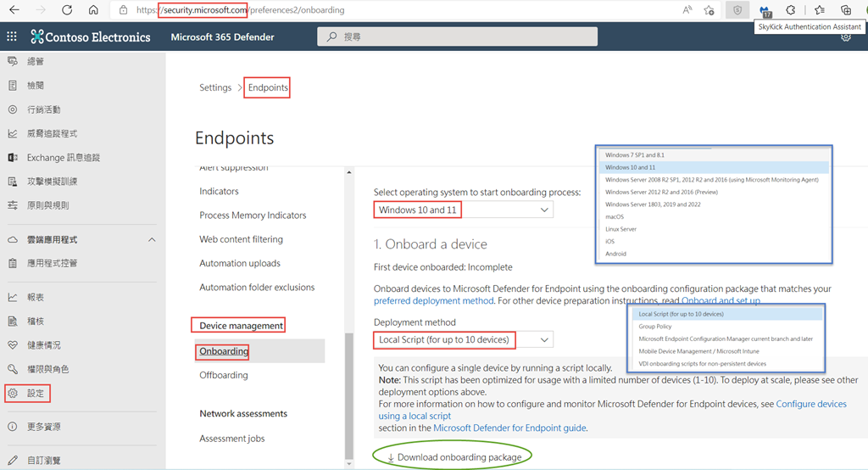Click the settings menu scrollbar down arrow
Screen dimensions: 868x470
[348, 463]
